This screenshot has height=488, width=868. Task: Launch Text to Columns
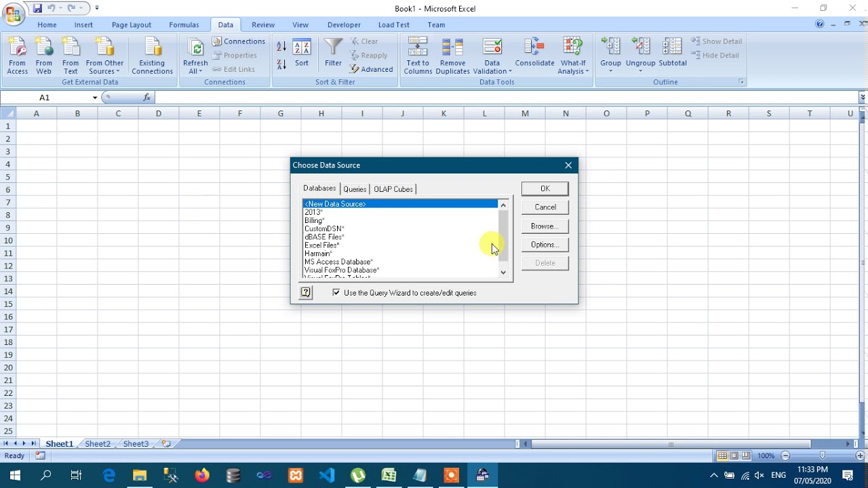point(418,56)
